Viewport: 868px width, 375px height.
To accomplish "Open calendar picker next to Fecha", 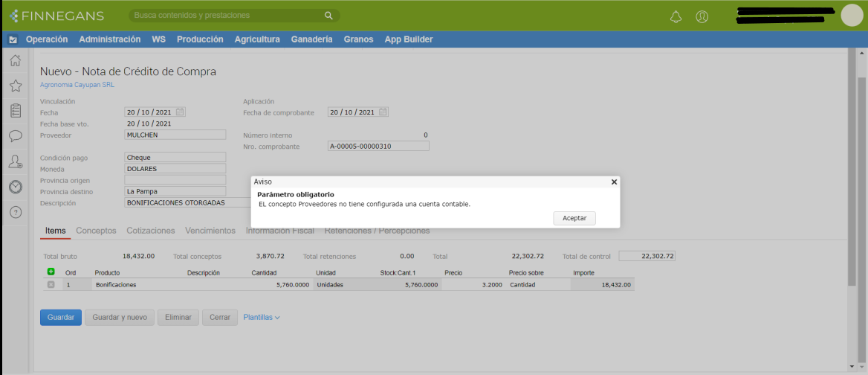I will [x=180, y=112].
